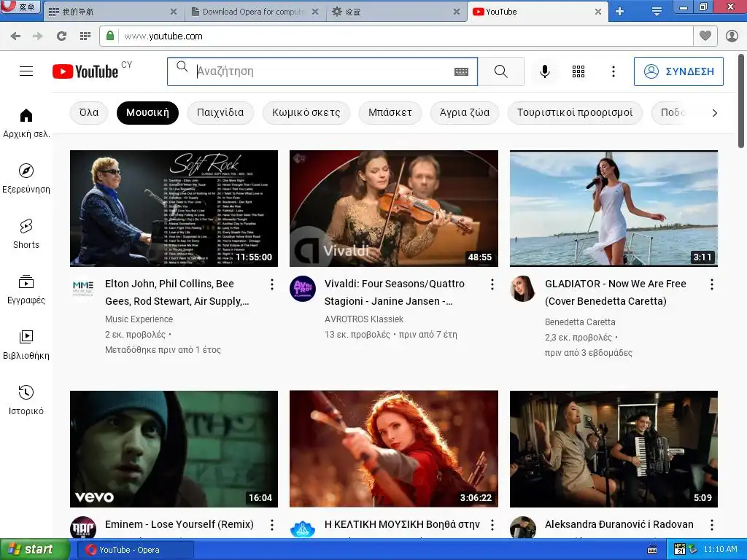Select the Παιχνίδια filter chip

click(220, 113)
